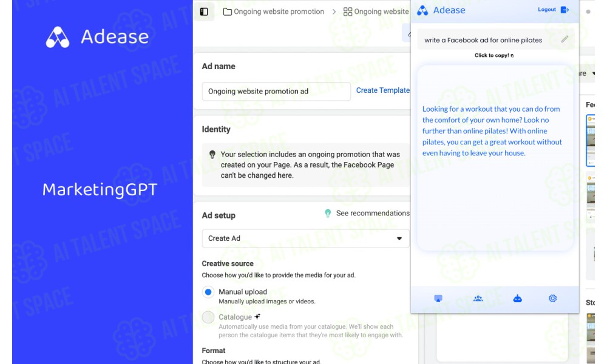Click the generated pilates ad text to copy

492,131
